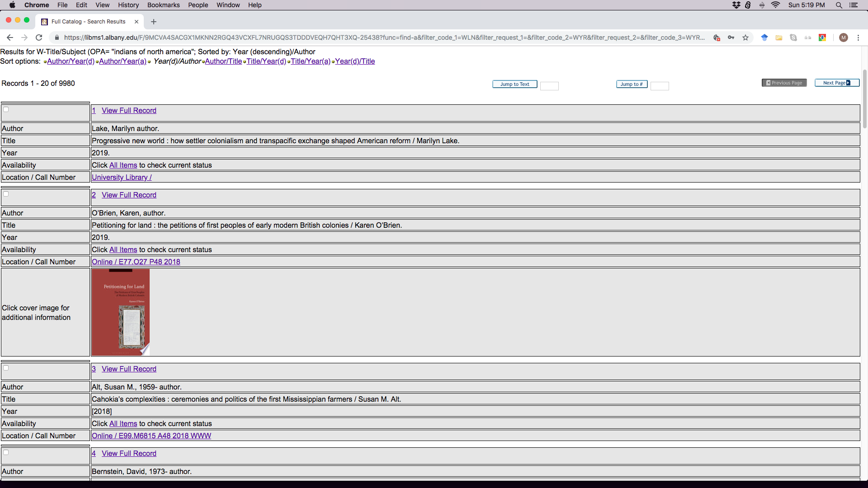Open Chrome three-dot menu
Screen dimensions: 868x488
tap(858, 38)
